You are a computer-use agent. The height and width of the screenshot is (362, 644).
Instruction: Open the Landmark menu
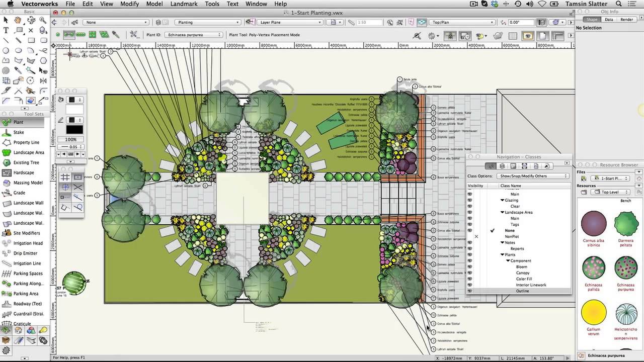(184, 4)
